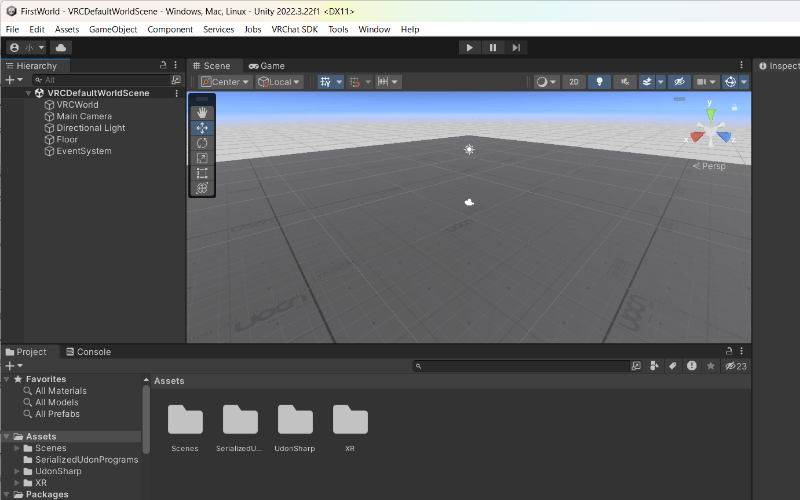
Task: Toggle scene effects skybox button
Action: click(647, 82)
